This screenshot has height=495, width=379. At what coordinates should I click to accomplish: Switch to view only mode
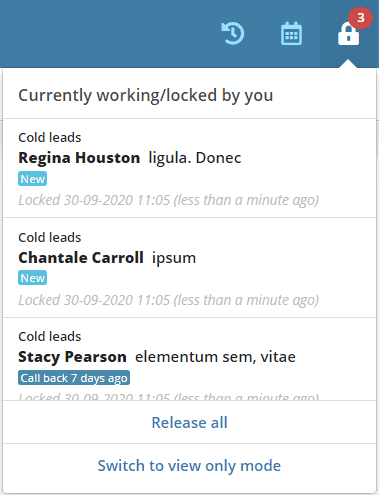point(189,466)
